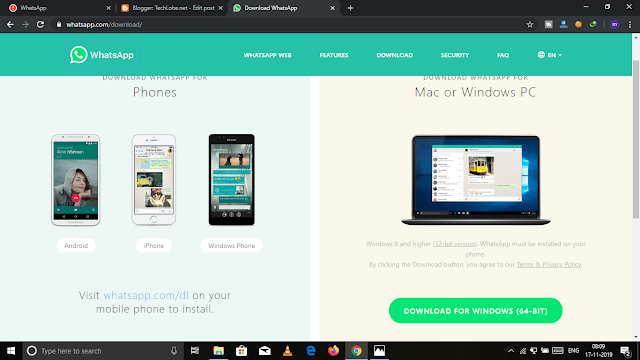This screenshot has height=360, width=640.
Task: Open File Explorer from taskbar
Action: click(x=218, y=351)
